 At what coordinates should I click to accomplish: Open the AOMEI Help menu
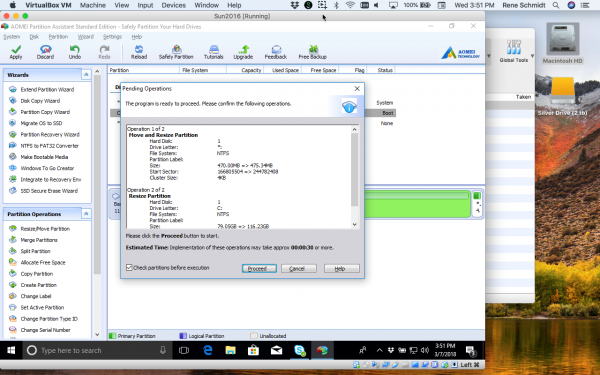point(137,37)
